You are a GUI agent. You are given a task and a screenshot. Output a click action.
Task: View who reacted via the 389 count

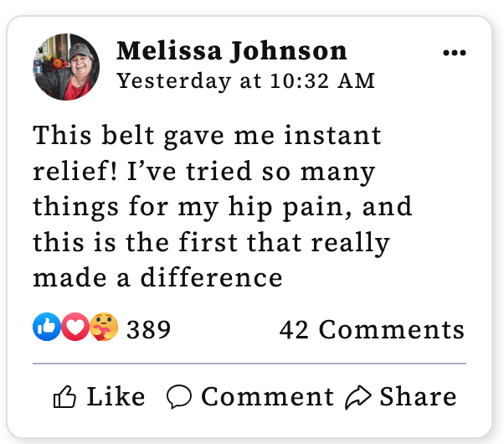tap(149, 329)
